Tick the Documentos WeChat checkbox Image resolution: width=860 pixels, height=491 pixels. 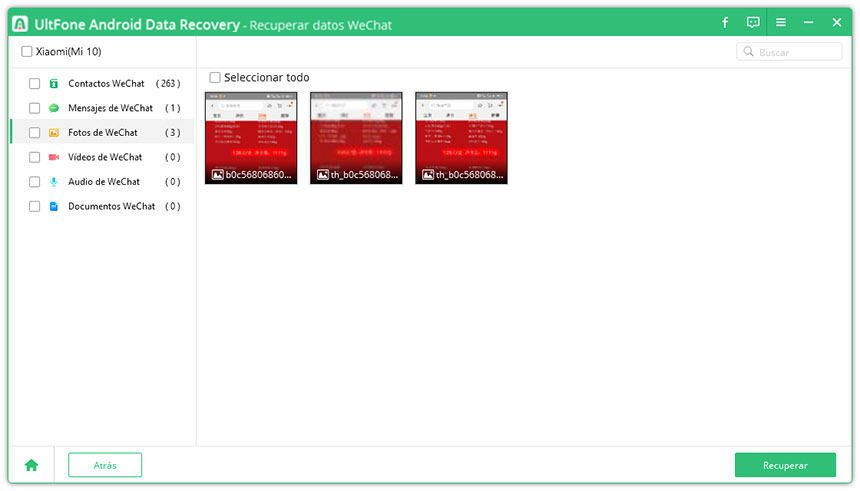(x=35, y=206)
